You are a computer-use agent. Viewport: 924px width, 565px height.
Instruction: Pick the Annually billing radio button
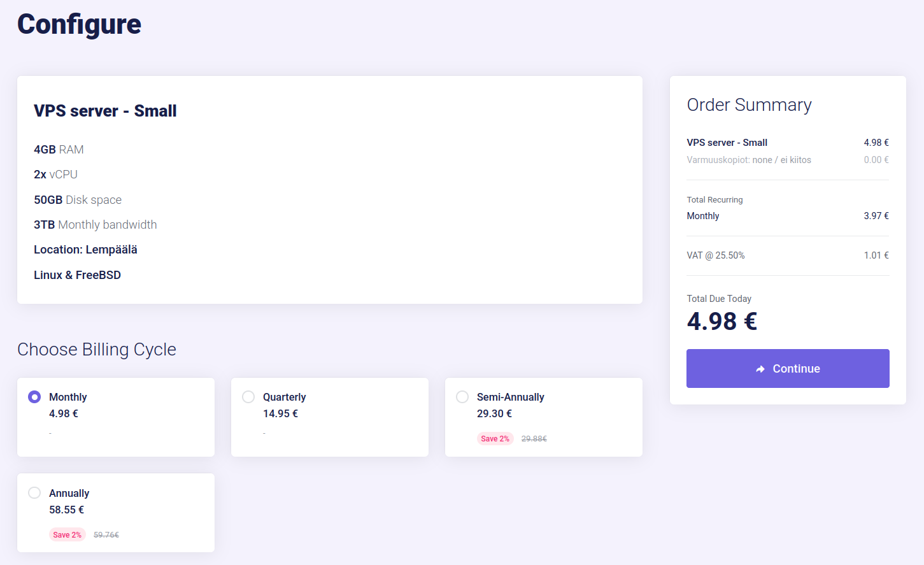tap(34, 493)
